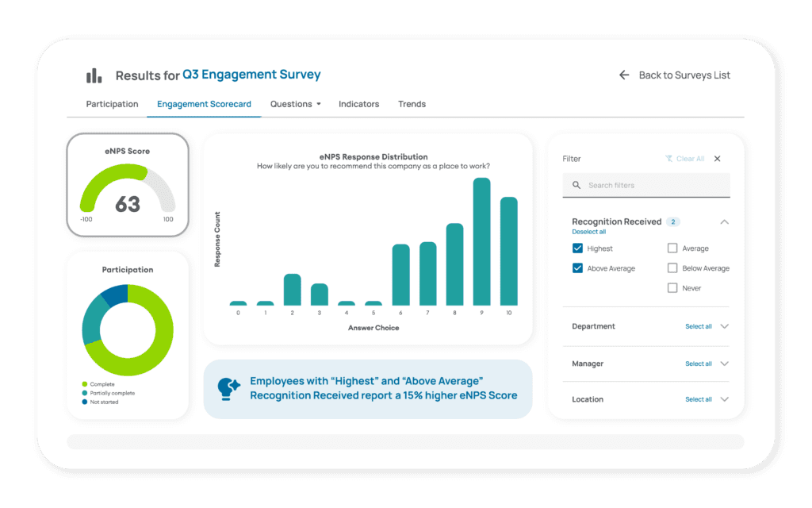Click the search magnifier icon
This screenshot has height=508, width=812.
(x=576, y=186)
